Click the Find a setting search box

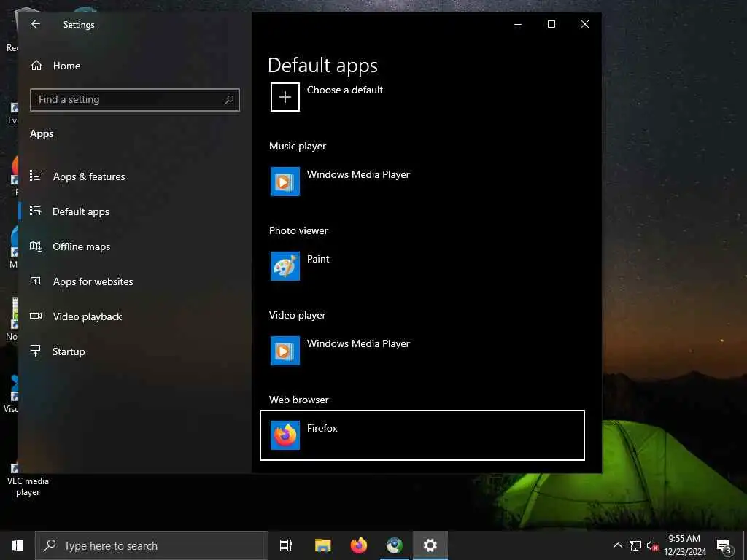tap(135, 99)
